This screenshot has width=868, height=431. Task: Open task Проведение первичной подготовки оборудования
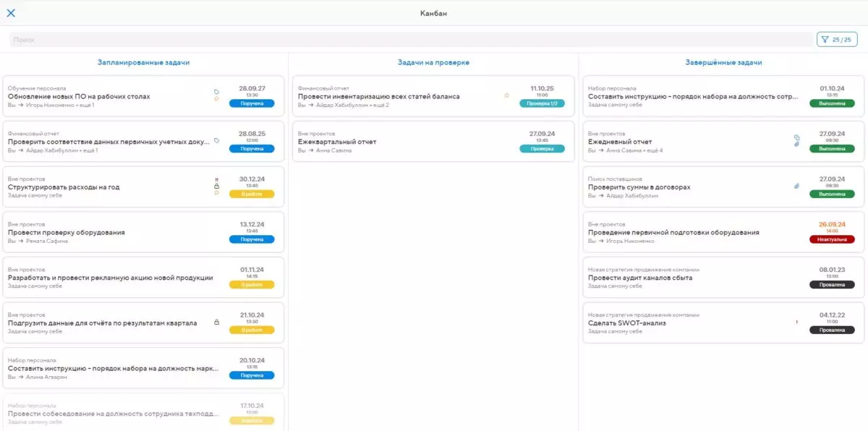[x=673, y=232]
